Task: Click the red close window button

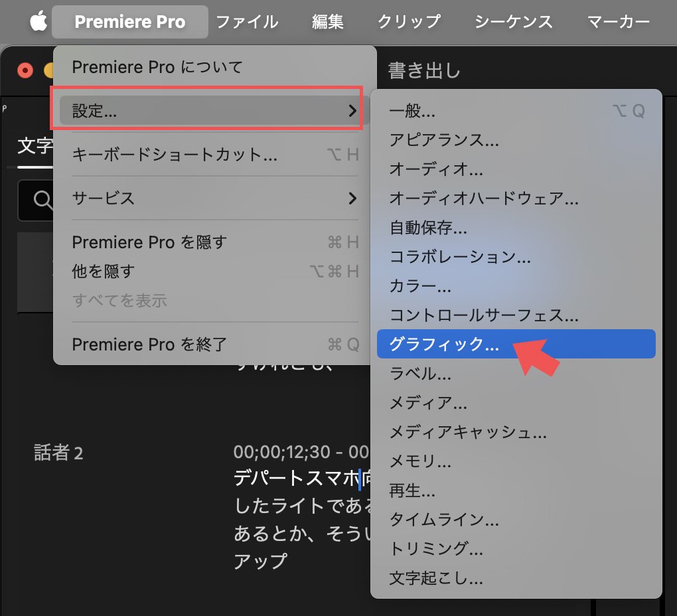Action: 25,70
